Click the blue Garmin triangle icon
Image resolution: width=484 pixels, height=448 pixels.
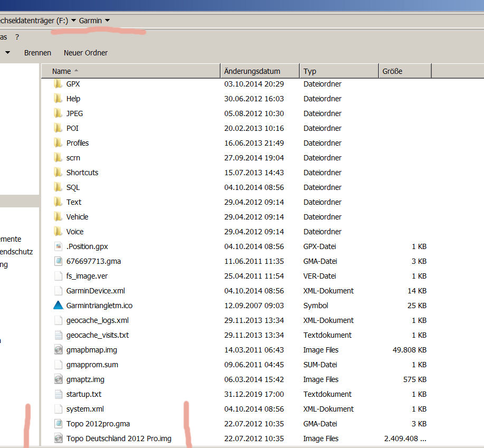tap(58, 306)
